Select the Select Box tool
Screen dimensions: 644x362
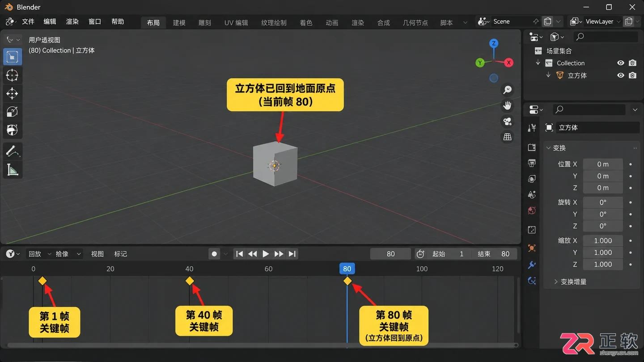click(x=12, y=57)
